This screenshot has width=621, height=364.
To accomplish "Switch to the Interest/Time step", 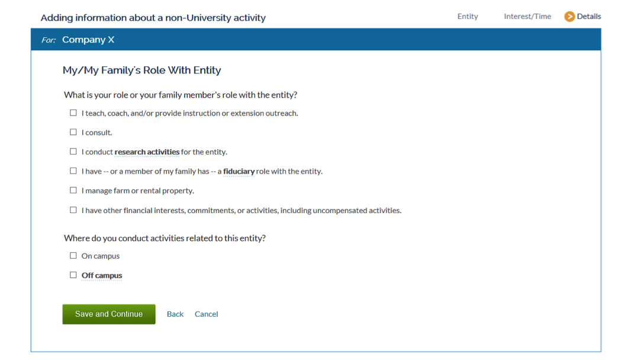I will tap(527, 16).
